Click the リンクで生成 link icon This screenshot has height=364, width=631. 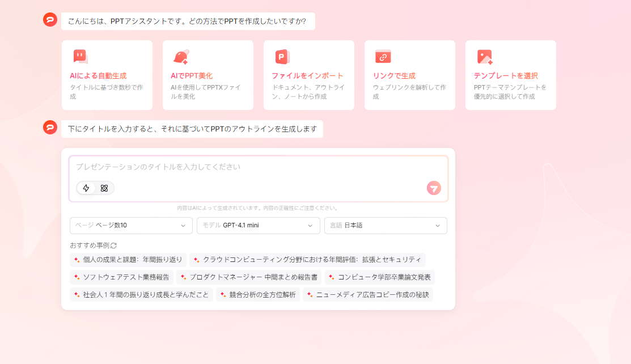coord(383,57)
